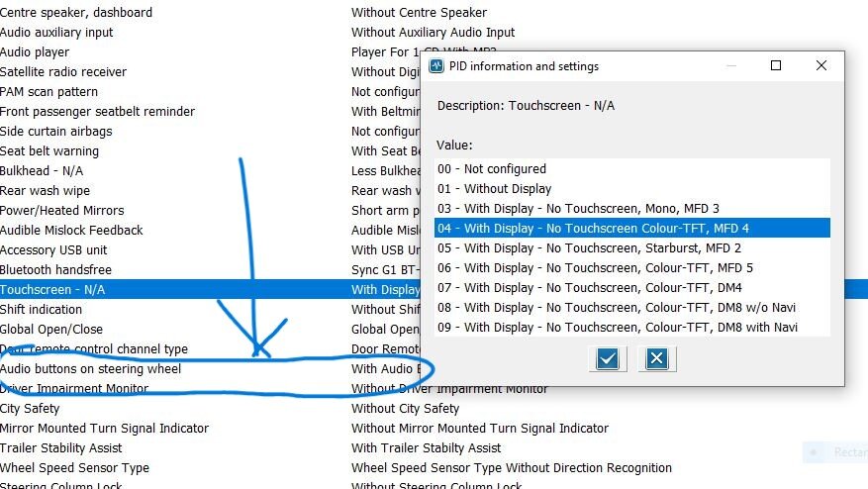Click the Wheel Speed Sensor Type row
This screenshot has height=489, width=868.
click(x=74, y=467)
